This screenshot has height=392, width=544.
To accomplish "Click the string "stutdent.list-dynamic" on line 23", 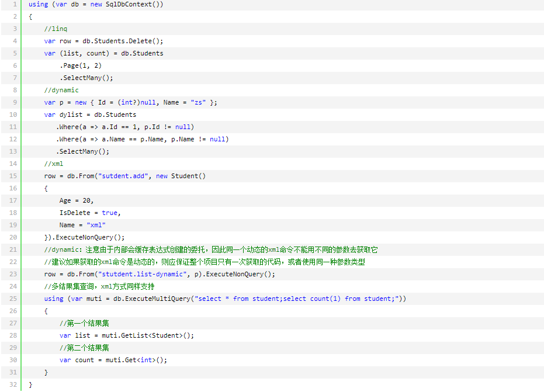I will click(x=142, y=275).
